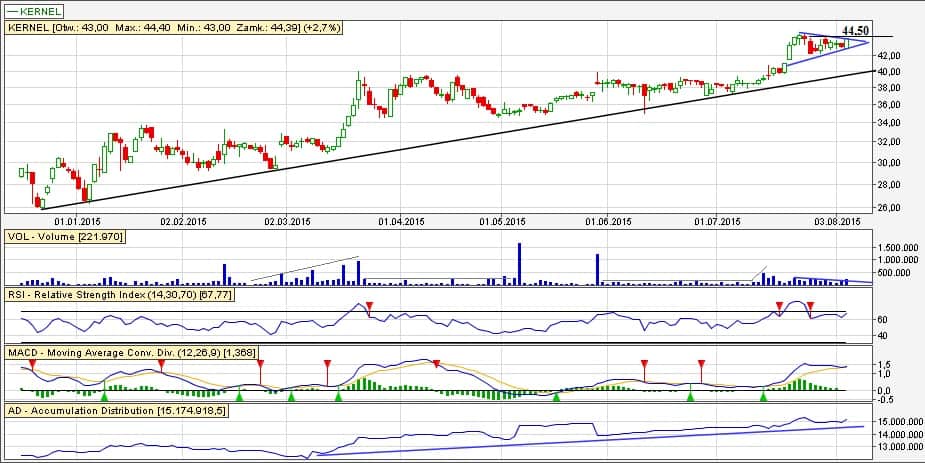This screenshot has height=463, width=925.
Task: Click the first green MACD buy marker
Action: 105,397
